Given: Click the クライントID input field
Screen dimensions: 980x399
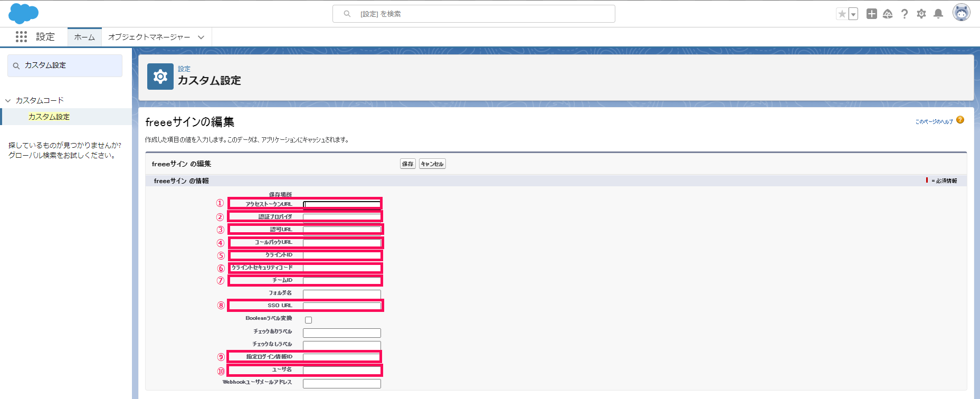Looking at the screenshot, I should pos(342,255).
